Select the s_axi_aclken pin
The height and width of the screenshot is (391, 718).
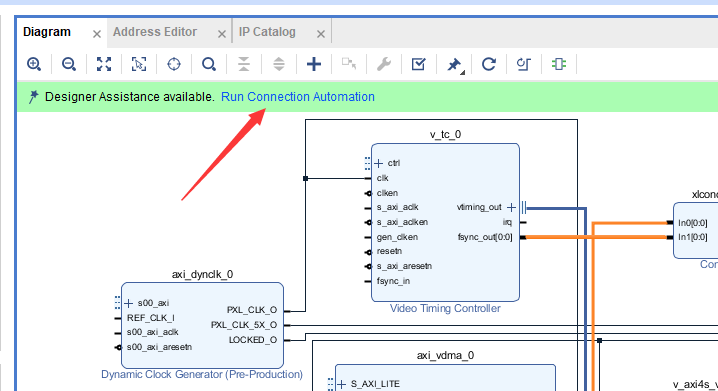point(402,222)
